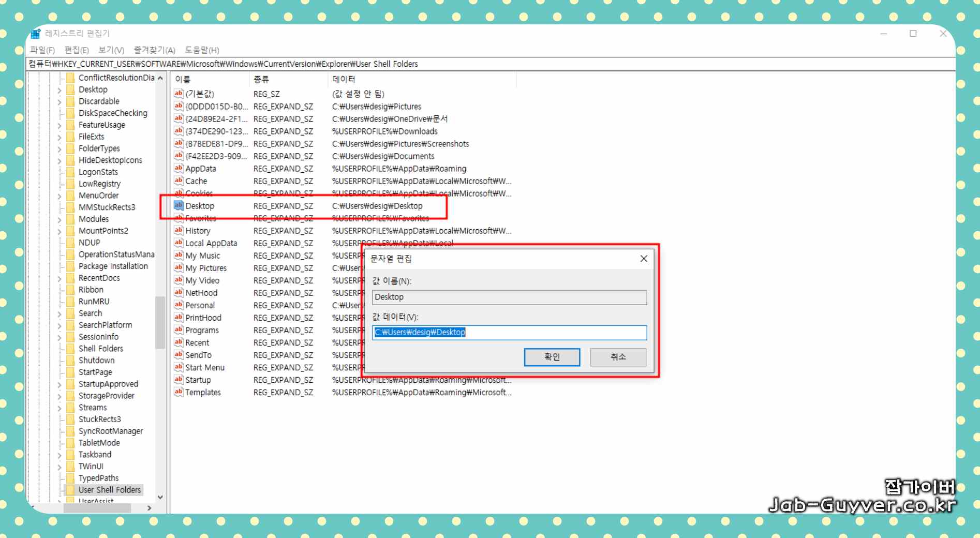980x538 pixels.
Task: Select the User Shell Folders key
Action: point(109,490)
